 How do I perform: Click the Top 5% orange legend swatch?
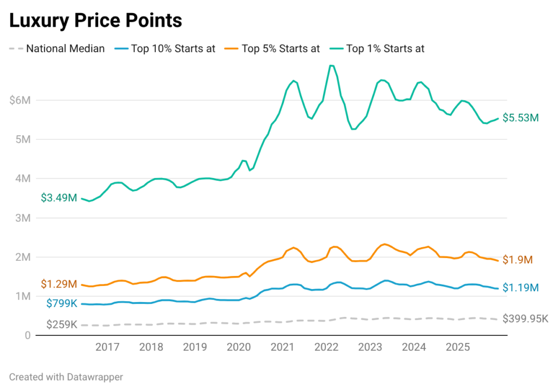click(x=232, y=48)
